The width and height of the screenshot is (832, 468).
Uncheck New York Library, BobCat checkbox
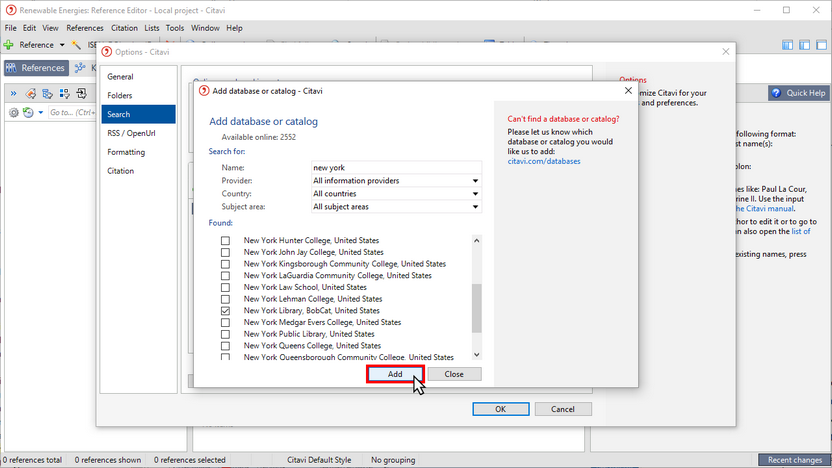(226, 311)
